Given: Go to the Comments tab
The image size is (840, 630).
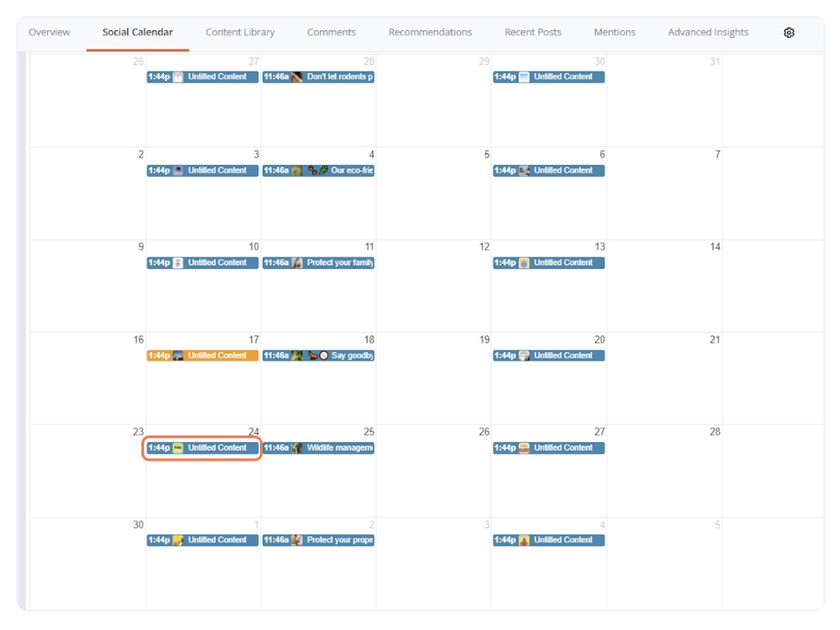Looking at the screenshot, I should click(x=331, y=33).
